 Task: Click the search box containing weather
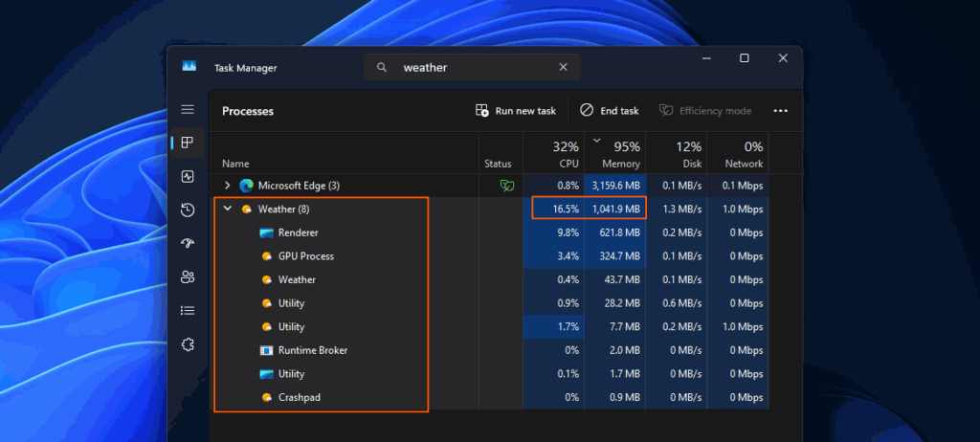tap(473, 68)
